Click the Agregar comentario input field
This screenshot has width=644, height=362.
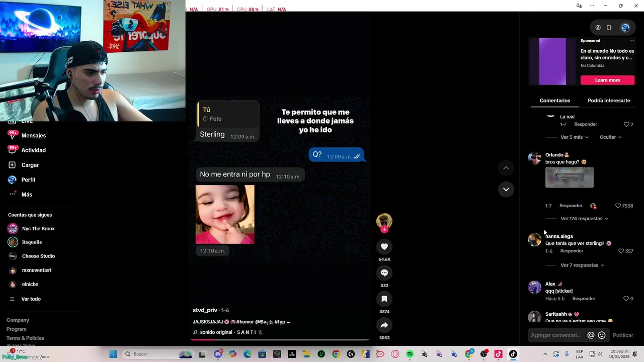pos(556,335)
